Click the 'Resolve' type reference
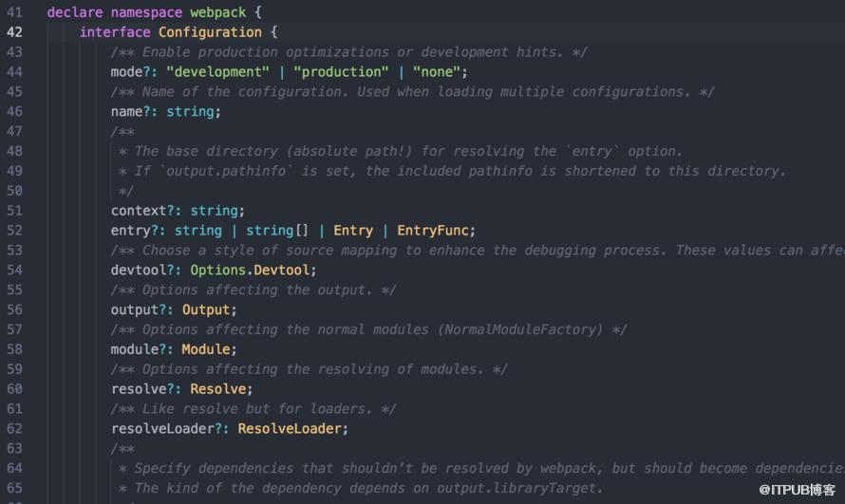 [217, 389]
